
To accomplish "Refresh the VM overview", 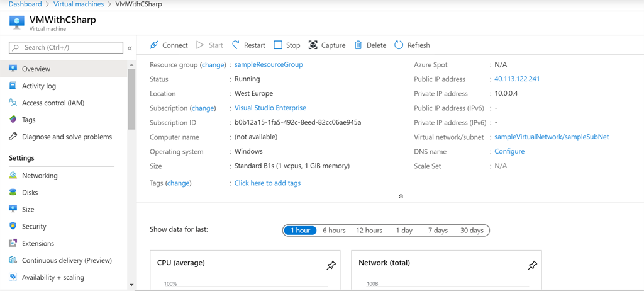I will pyautogui.click(x=399, y=45).
